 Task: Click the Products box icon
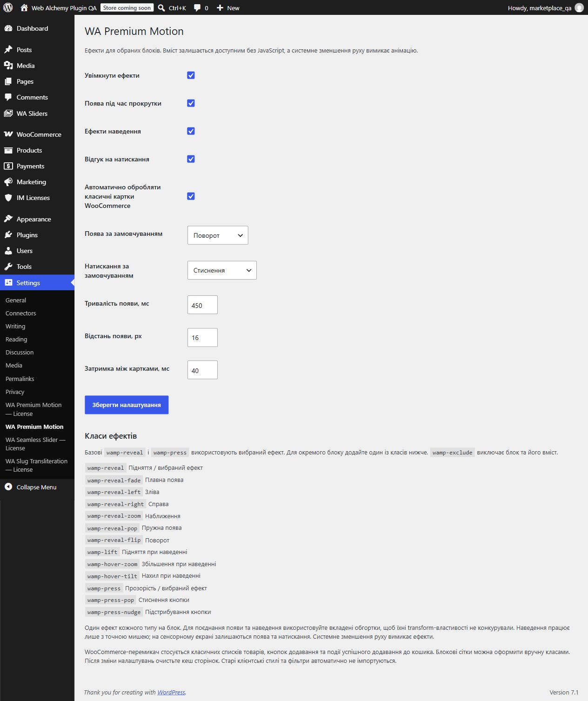(x=8, y=150)
